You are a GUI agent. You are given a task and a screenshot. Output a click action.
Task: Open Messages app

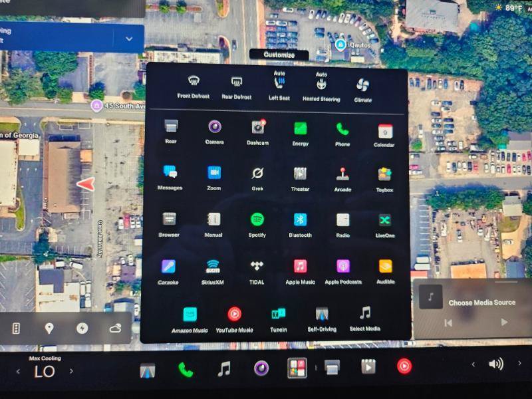(x=170, y=177)
